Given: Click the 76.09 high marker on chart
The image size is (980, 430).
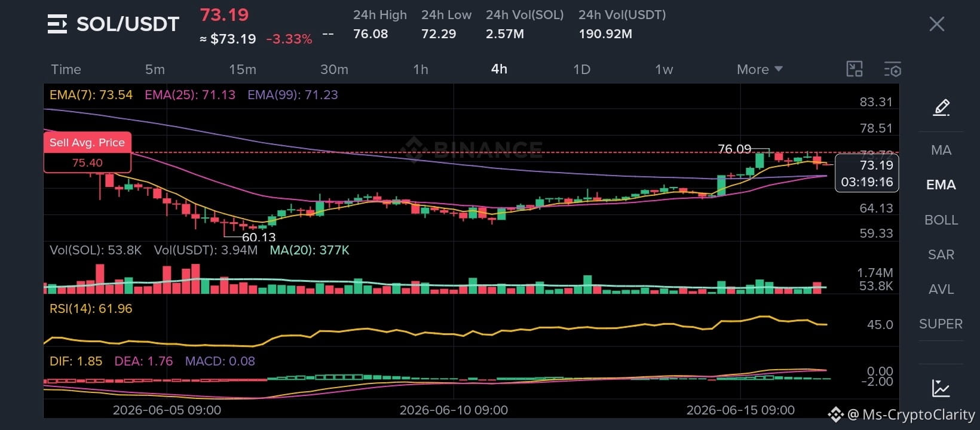Looking at the screenshot, I should [734, 149].
